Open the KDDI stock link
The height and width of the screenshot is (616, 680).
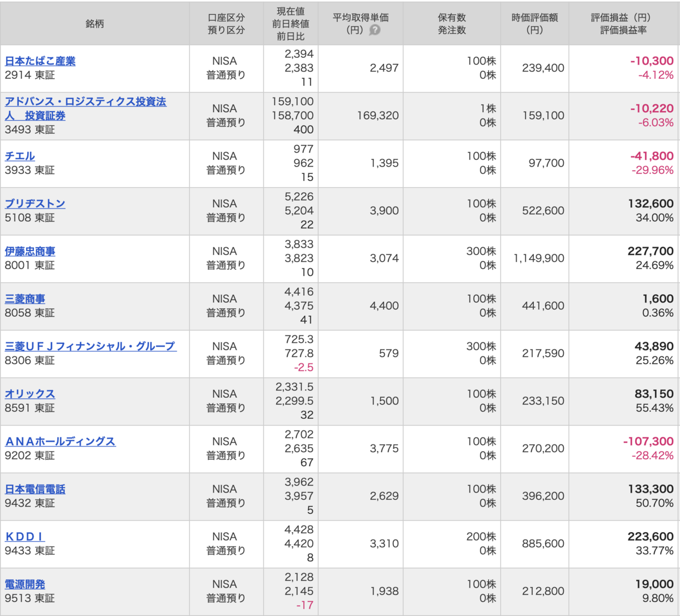(x=25, y=537)
